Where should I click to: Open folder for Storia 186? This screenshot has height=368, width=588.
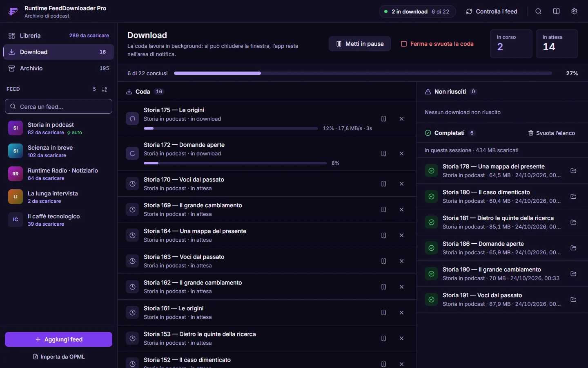pyautogui.click(x=573, y=248)
